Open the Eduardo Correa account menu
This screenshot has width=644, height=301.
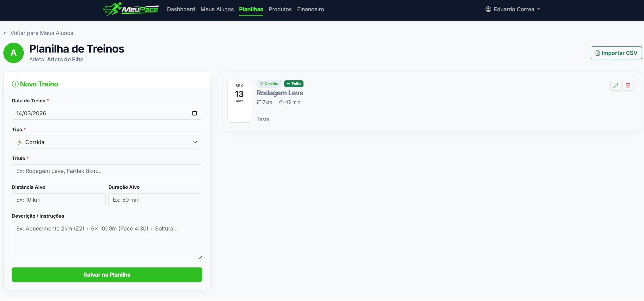[513, 9]
